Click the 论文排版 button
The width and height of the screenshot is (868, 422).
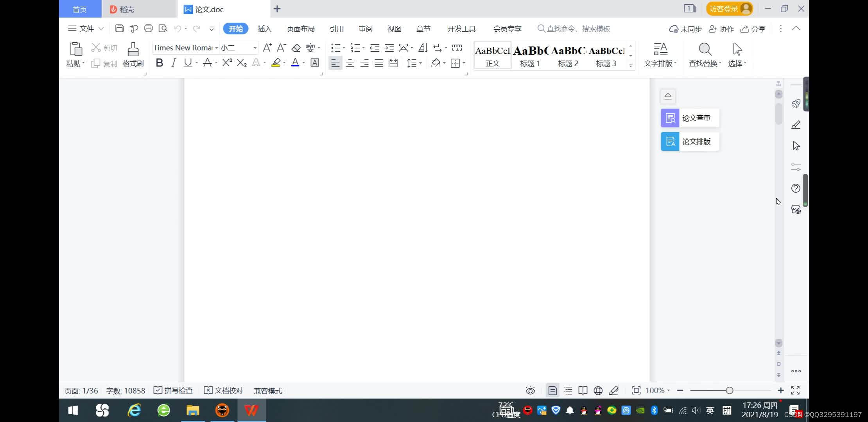pyautogui.click(x=690, y=141)
